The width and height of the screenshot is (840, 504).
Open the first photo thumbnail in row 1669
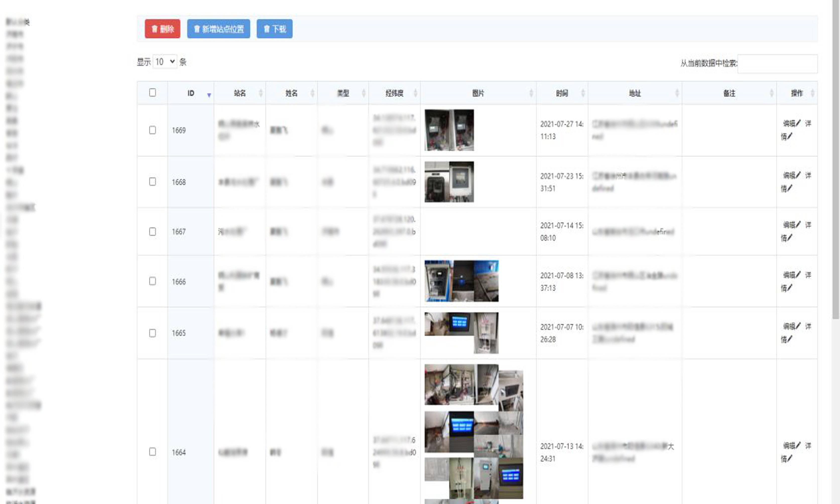point(437,130)
